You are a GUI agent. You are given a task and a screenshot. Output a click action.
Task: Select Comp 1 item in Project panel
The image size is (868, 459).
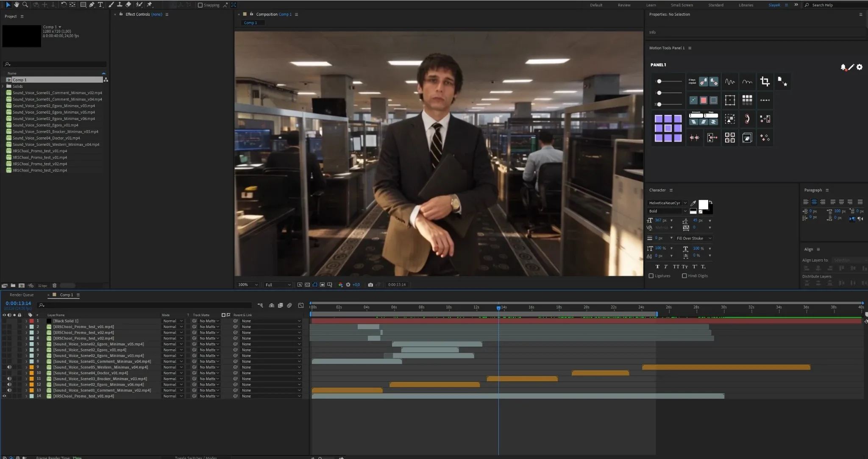point(54,80)
